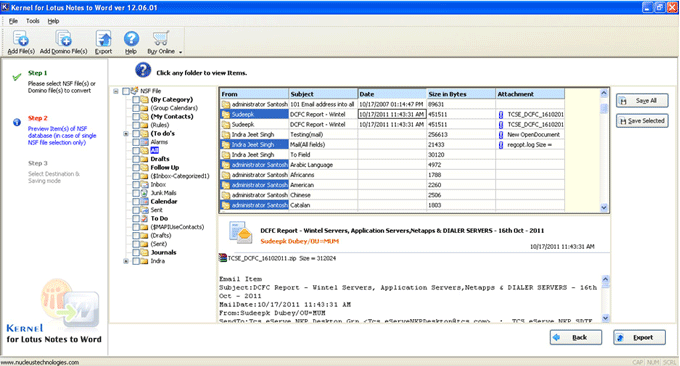The width and height of the screenshot is (680, 366).
Task: Open the Tools menu
Action: (x=33, y=21)
